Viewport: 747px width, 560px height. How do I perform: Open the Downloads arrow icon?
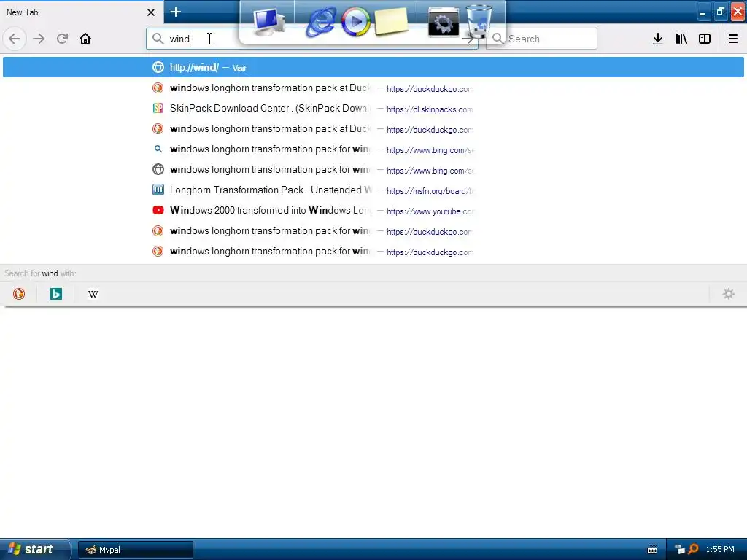(657, 39)
